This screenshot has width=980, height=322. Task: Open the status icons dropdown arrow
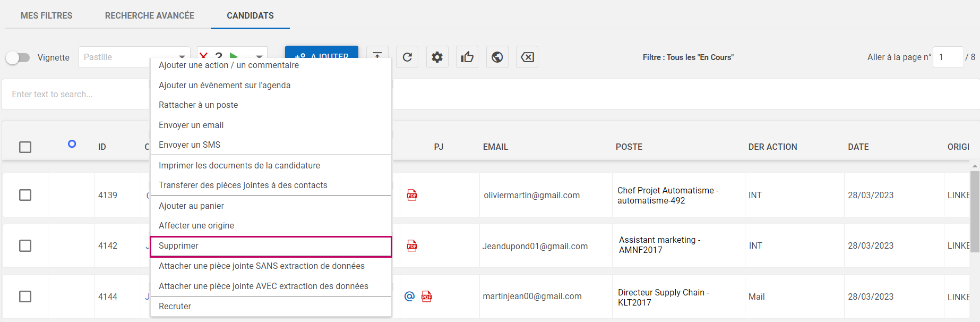(259, 56)
